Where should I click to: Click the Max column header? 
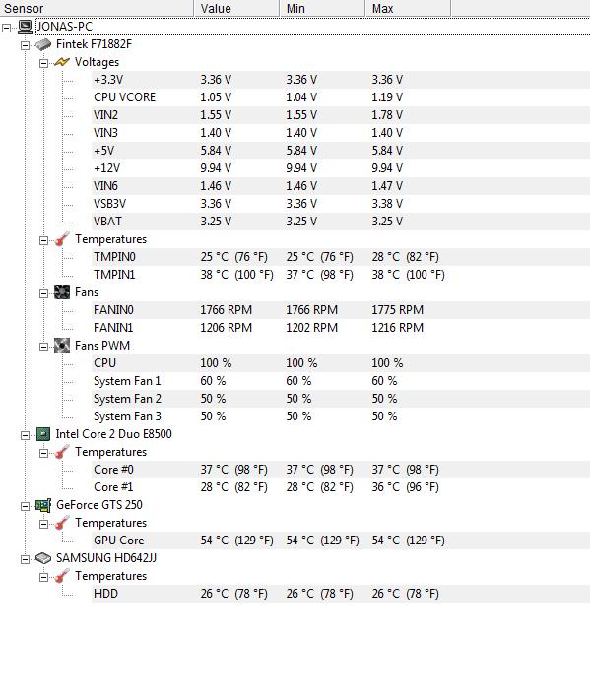pyautogui.click(x=408, y=8)
